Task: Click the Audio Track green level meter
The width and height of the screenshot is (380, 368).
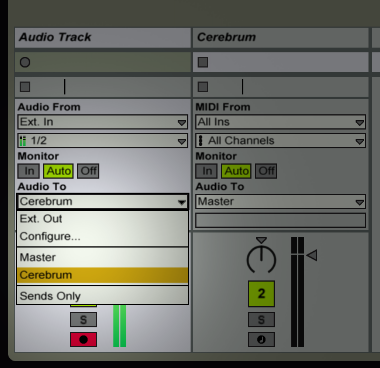Action: pyautogui.click(x=119, y=326)
